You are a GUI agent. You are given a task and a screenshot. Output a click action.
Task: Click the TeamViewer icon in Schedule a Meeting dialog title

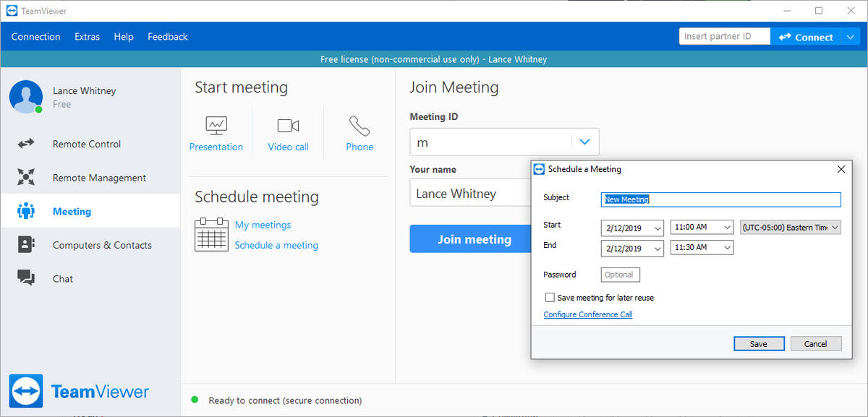tap(539, 169)
